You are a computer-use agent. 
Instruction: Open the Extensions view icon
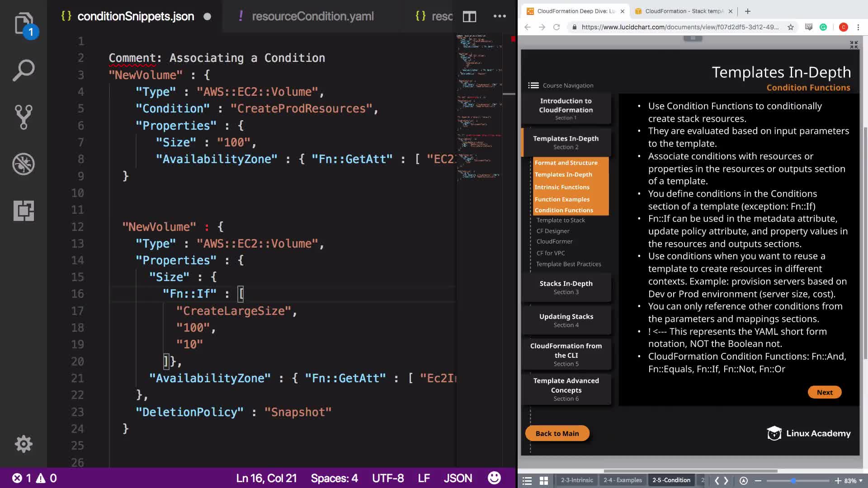tap(24, 211)
